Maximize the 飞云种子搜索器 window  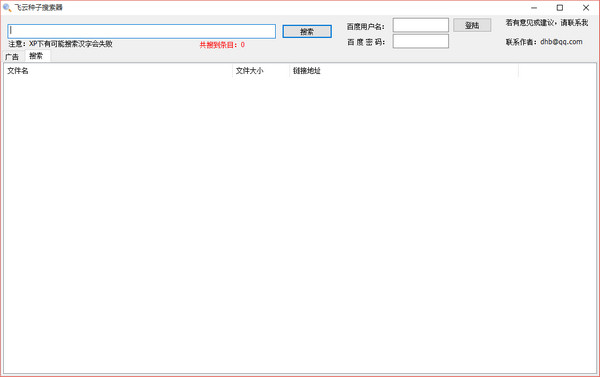tap(560, 8)
